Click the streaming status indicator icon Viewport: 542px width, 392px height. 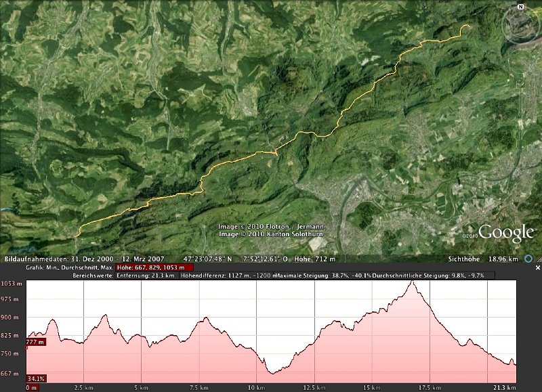528,259
